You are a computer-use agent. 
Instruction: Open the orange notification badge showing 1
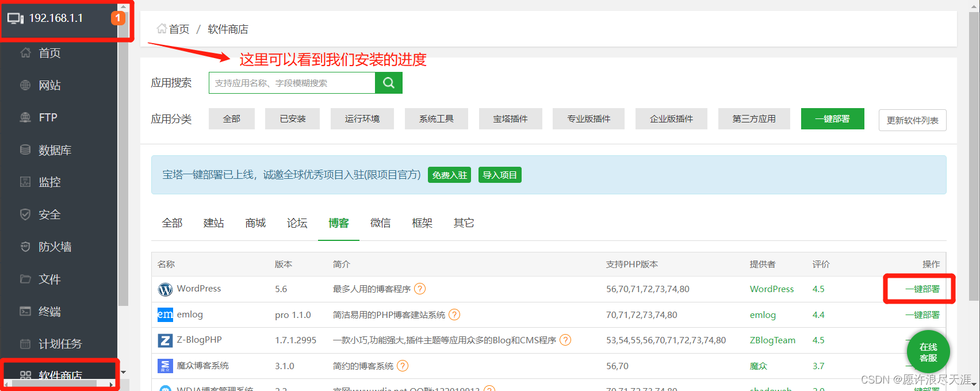coord(118,18)
